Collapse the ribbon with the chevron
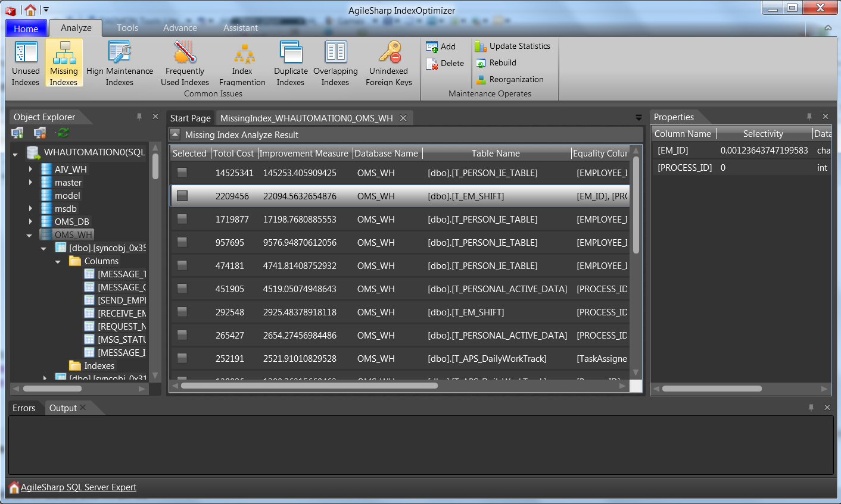 pyautogui.click(x=828, y=28)
